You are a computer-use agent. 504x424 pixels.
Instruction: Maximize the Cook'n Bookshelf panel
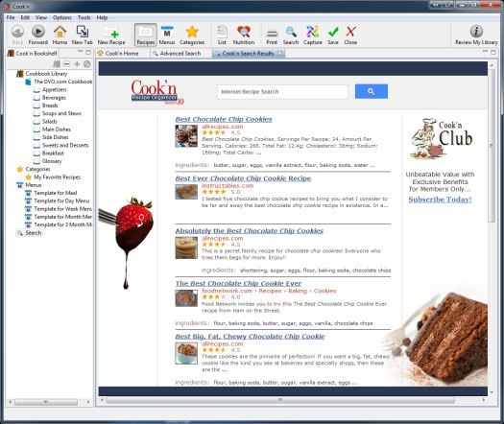88,52
